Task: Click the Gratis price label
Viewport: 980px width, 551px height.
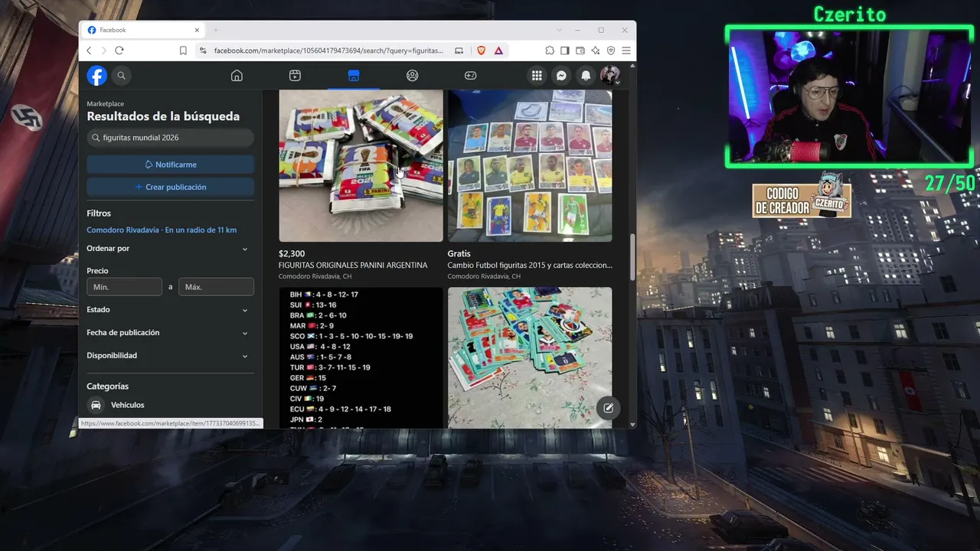Action: [459, 253]
